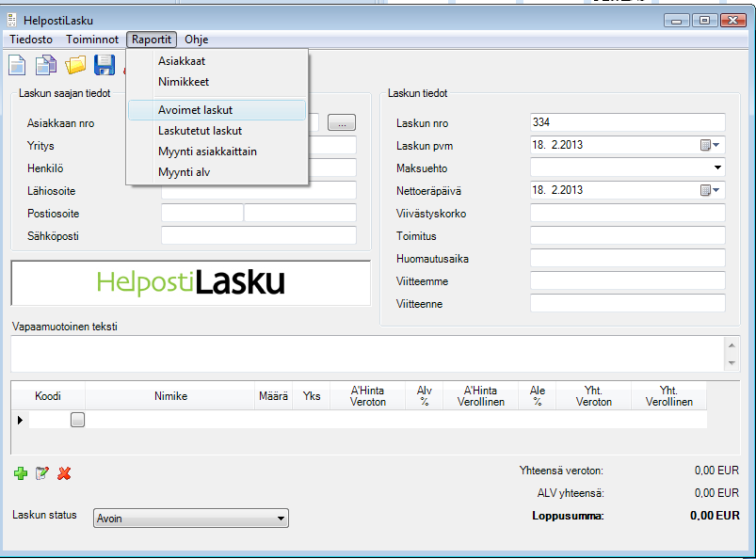Click the small button in Koodi cell

click(77, 420)
